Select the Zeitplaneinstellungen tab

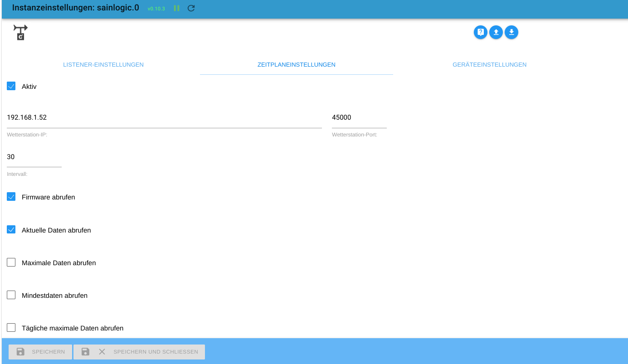click(x=297, y=65)
